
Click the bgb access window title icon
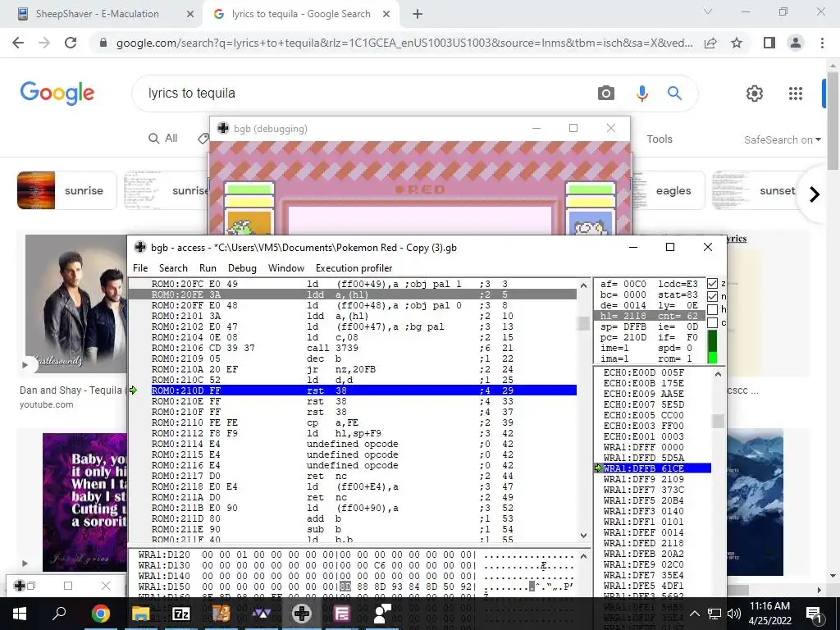[x=140, y=247]
